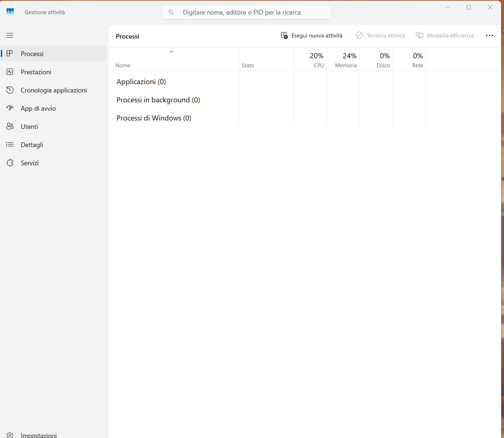Screen dimensions: 504x438
Task: Minimize the Gestione attività window
Action: 448,7
